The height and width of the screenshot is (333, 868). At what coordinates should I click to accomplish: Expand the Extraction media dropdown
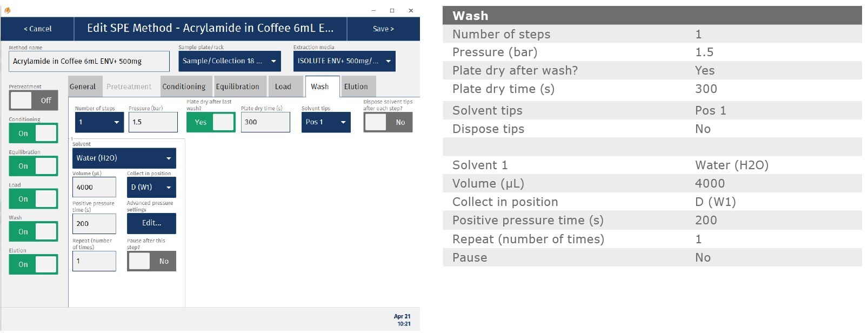pos(344,61)
